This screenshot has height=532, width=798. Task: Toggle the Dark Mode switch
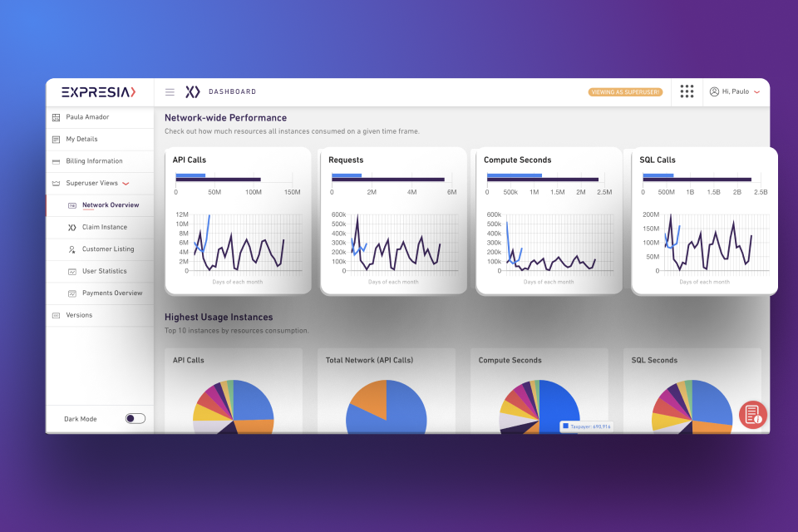tap(135, 418)
